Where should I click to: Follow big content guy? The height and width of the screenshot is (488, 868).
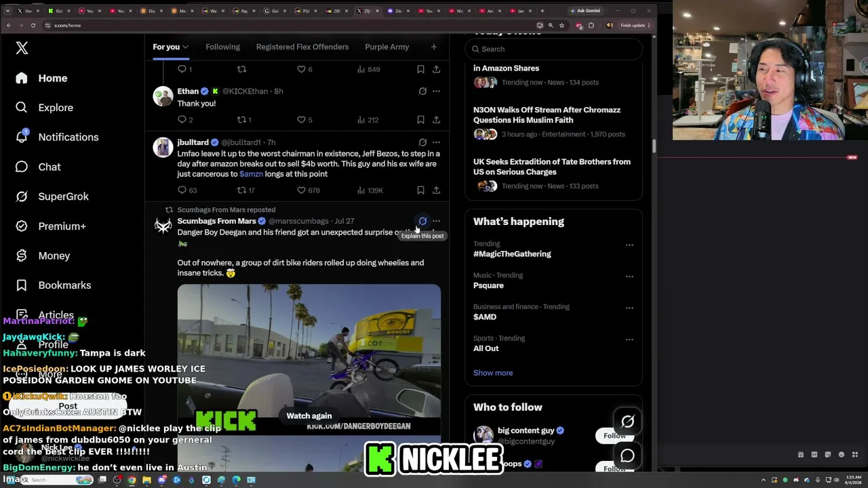click(x=614, y=436)
